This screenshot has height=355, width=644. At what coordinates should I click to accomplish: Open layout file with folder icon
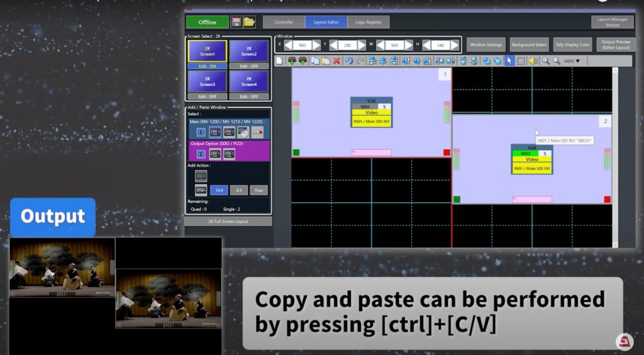coord(250,22)
